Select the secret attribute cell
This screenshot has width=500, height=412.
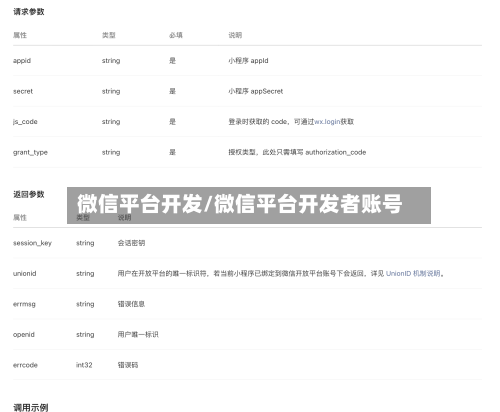(x=23, y=91)
